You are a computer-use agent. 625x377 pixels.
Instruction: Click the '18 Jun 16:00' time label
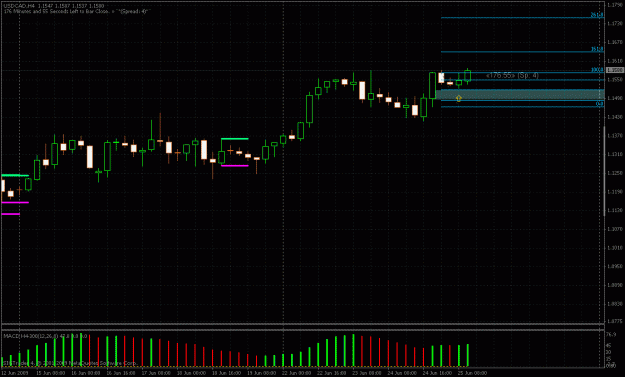point(226,373)
